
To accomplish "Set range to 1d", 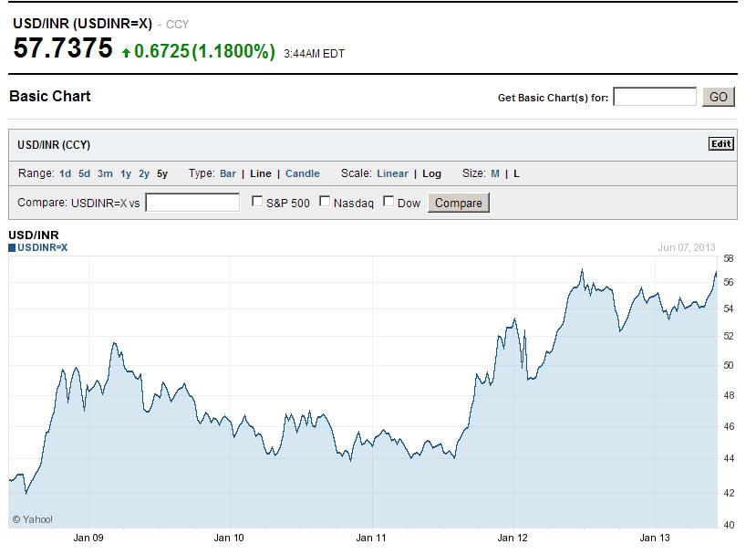I will (x=65, y=173).
